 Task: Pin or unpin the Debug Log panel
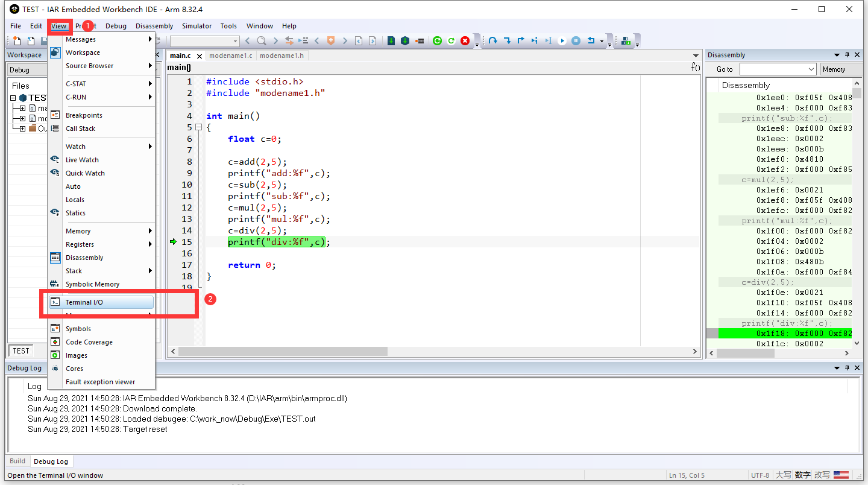click(847, 368)
